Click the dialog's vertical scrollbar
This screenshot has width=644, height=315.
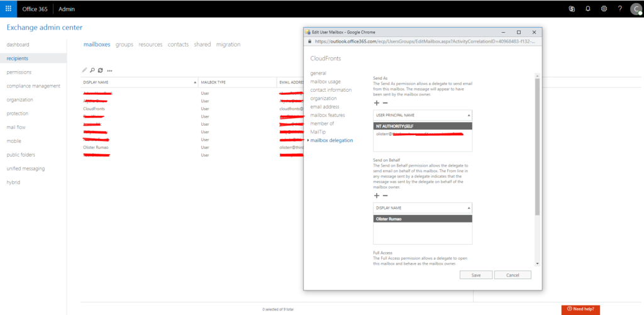click(536, 145)
